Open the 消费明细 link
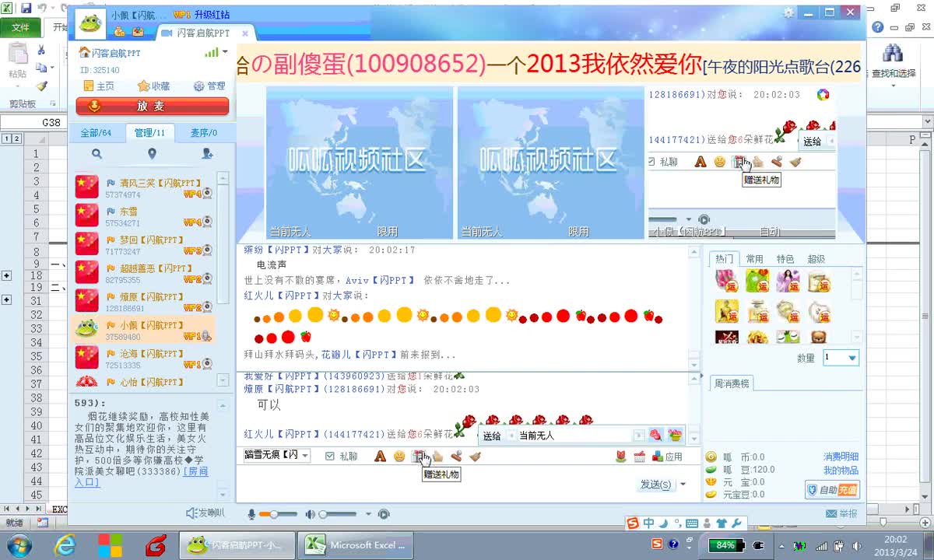The image size is (934, 560). pos(841,457)
